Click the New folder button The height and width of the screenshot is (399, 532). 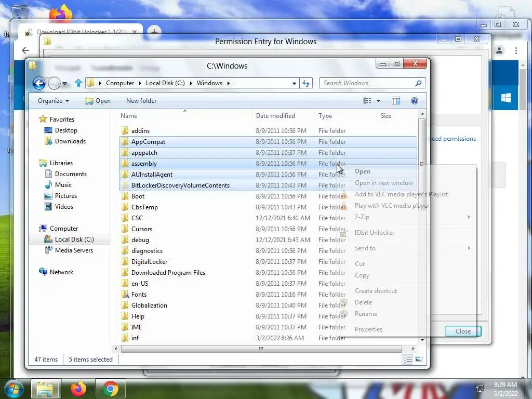[x=141, y=101]
